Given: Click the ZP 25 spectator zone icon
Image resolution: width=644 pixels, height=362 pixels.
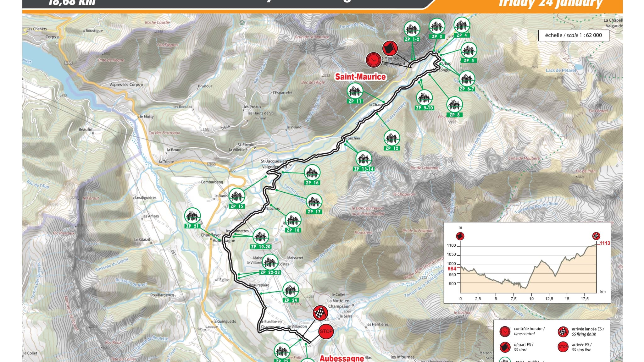Looking at the screenshot, I should tap(282, 351).
